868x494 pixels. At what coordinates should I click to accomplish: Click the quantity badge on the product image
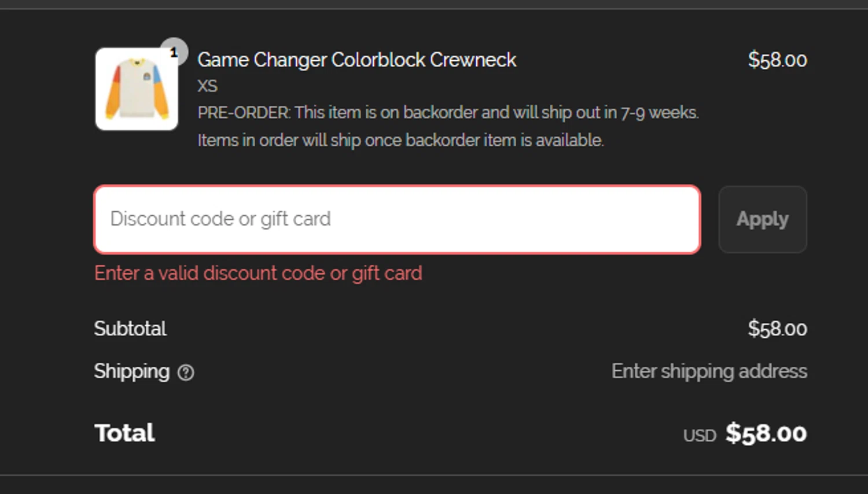click(x=174, y=52)
